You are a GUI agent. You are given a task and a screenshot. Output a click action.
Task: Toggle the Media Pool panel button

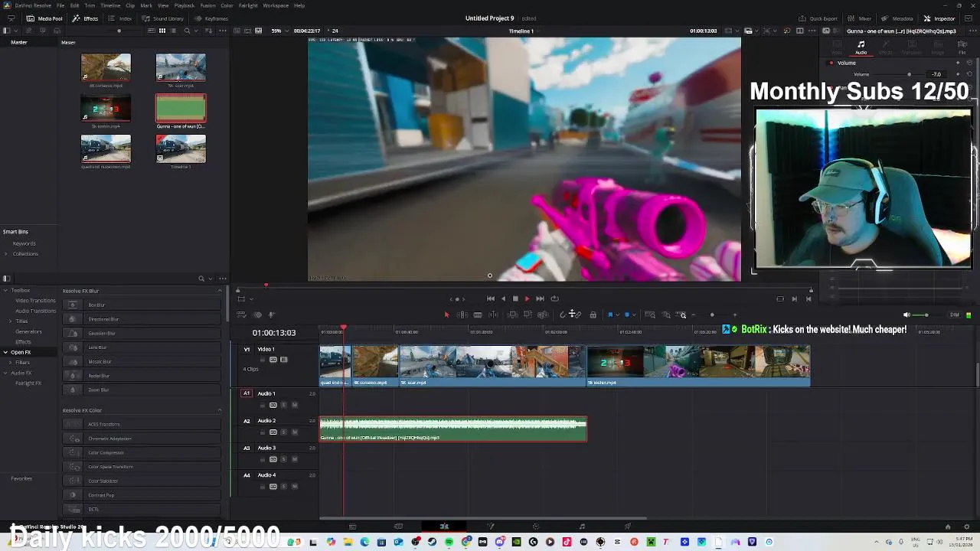[x=45, y=18]
